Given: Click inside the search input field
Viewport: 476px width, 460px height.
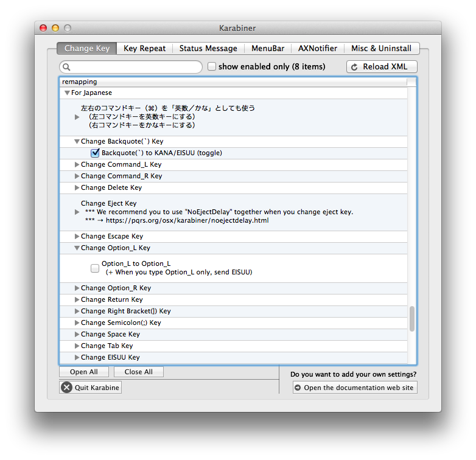Looking at the screenshot, I should point(131,67).
